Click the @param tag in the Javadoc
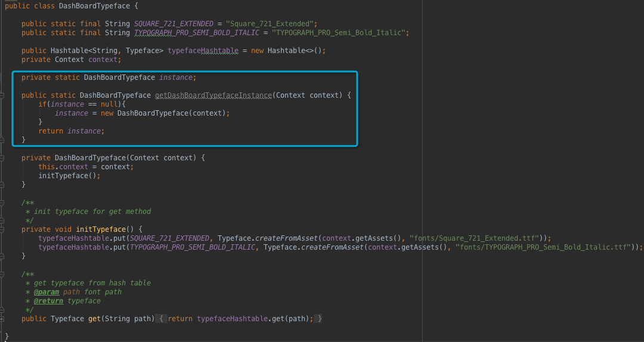 coord(47,292)
